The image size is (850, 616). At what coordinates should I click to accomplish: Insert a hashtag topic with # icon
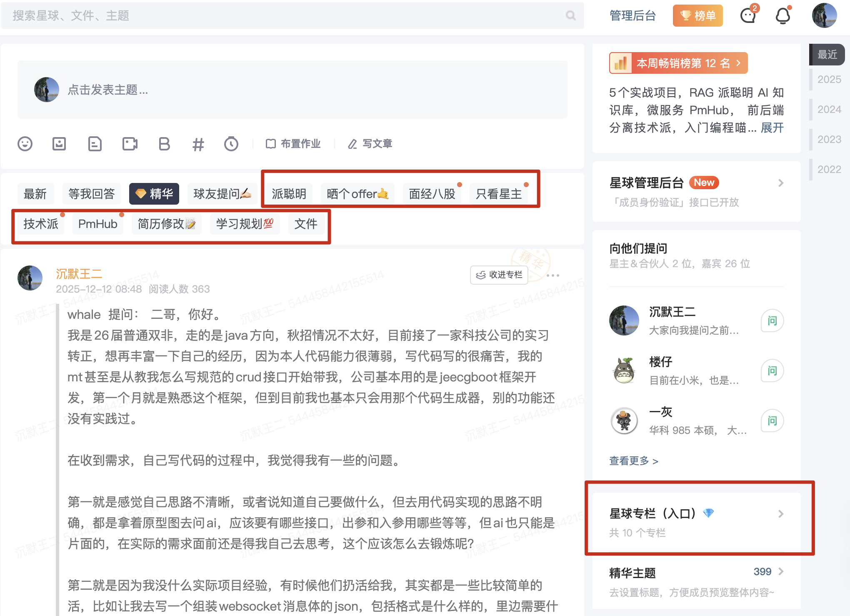(198, 144)
